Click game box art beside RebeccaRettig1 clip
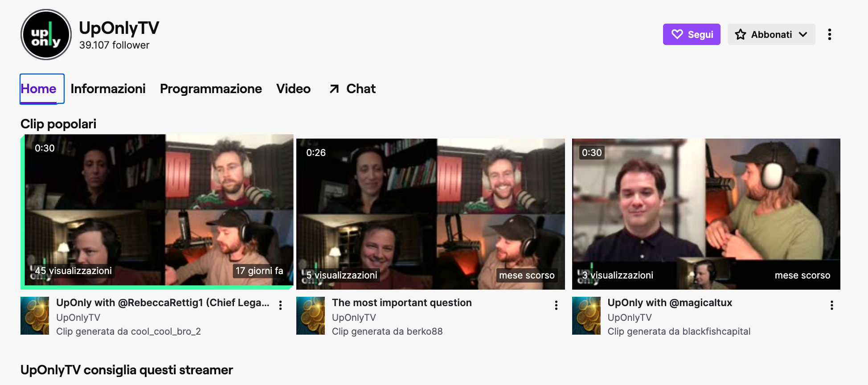 35,315
